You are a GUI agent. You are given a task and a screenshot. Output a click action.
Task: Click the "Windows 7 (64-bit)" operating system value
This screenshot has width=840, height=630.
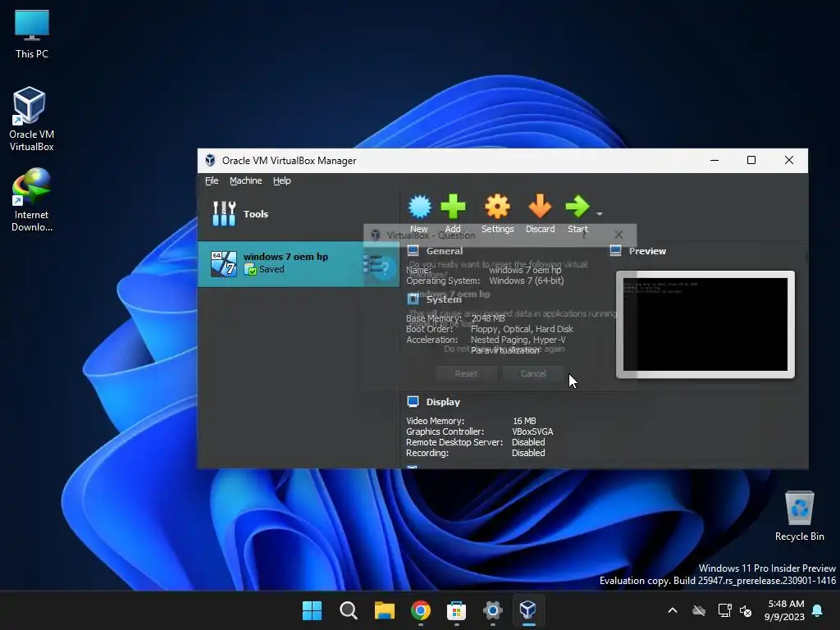[526, 281]
